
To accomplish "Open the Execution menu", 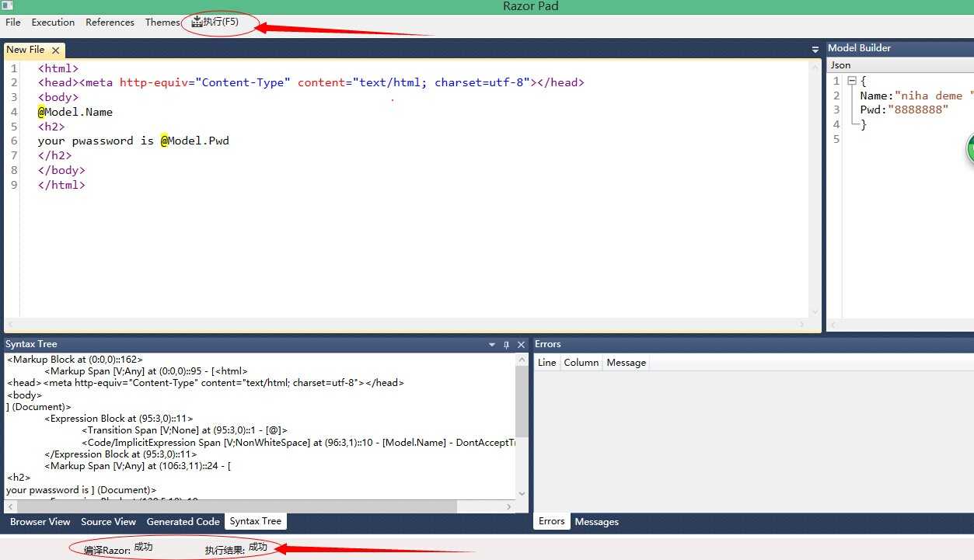I will (x=53, y=23).
